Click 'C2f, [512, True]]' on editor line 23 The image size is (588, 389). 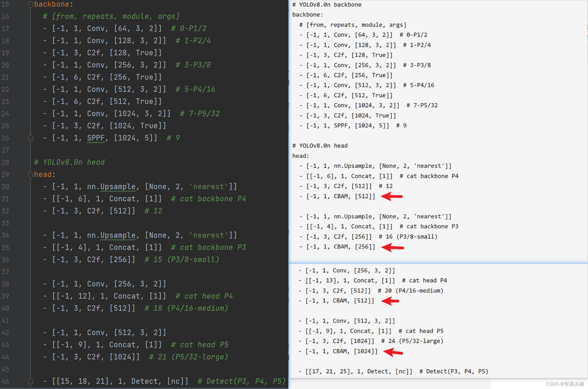coord(124,101)
